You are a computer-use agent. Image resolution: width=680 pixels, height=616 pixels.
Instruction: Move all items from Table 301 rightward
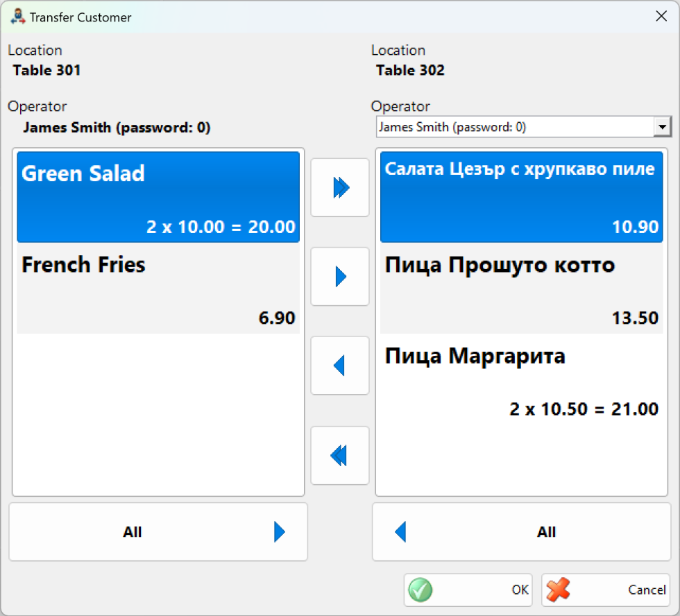coord(158,531)
